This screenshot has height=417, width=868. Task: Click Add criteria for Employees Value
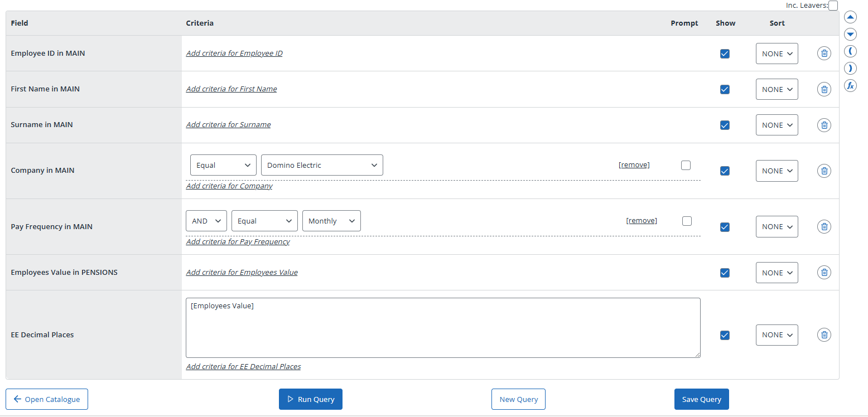pos(242,273)
